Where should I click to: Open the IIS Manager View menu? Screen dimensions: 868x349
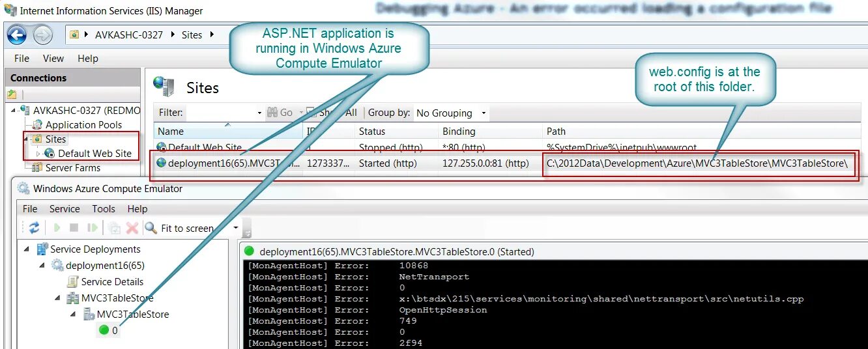coord(53,58)
